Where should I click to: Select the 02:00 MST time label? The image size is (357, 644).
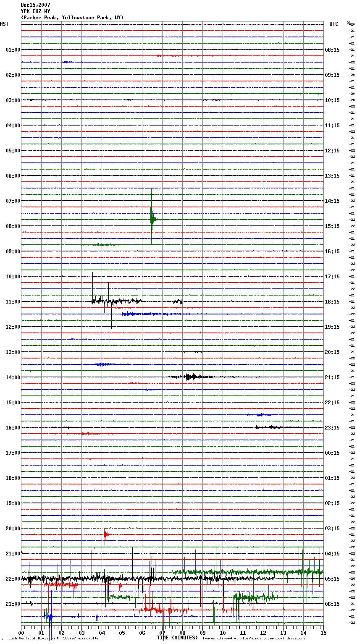pos(13,75)
